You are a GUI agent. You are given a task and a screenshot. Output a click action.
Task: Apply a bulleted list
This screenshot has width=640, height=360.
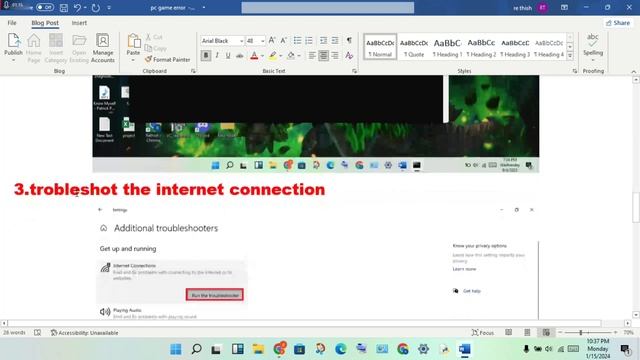[297, 40]
